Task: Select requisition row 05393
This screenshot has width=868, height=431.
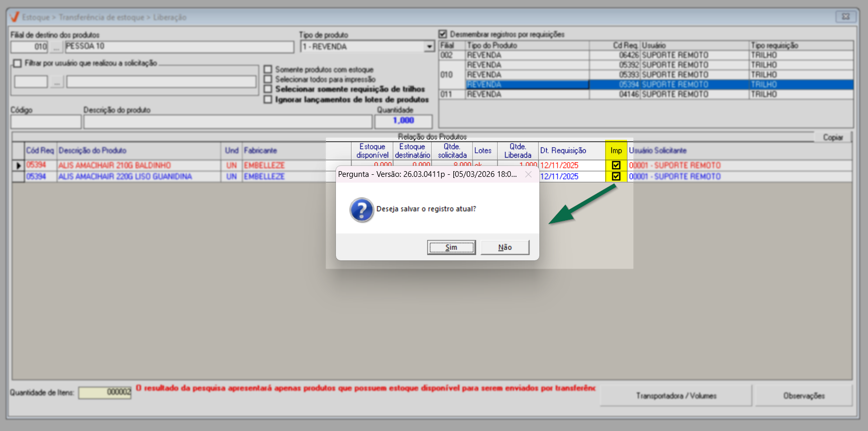Action: click(x=659, y=75)
